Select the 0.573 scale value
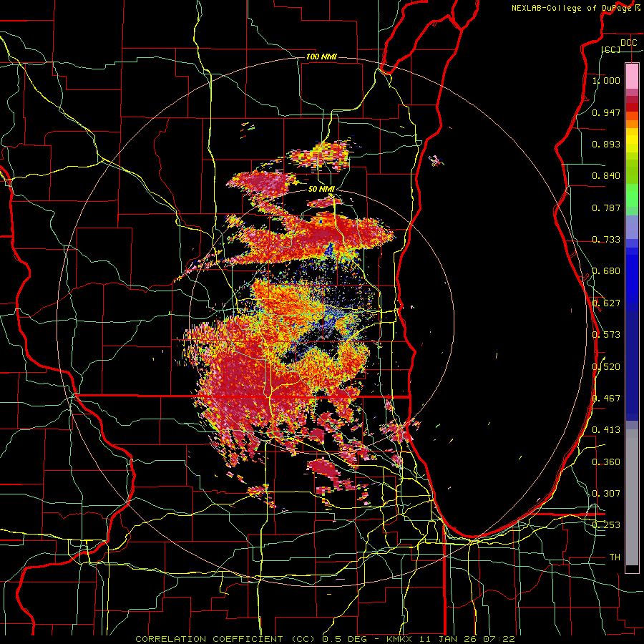 (606, 335)
